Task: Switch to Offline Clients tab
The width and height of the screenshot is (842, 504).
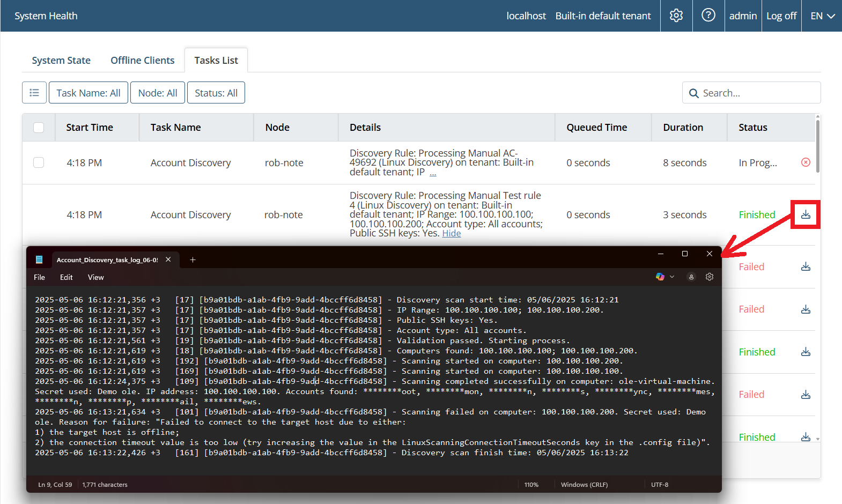Action: pos(143,60)
